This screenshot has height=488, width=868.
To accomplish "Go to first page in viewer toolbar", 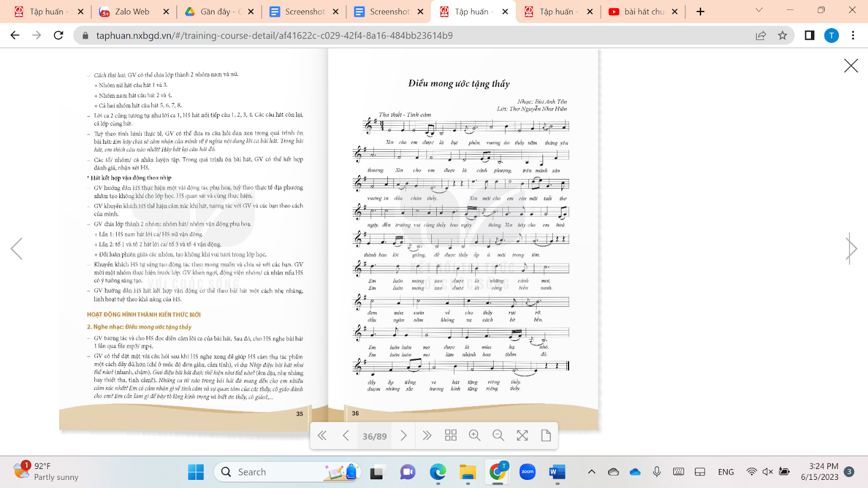I will pos(322,436).
